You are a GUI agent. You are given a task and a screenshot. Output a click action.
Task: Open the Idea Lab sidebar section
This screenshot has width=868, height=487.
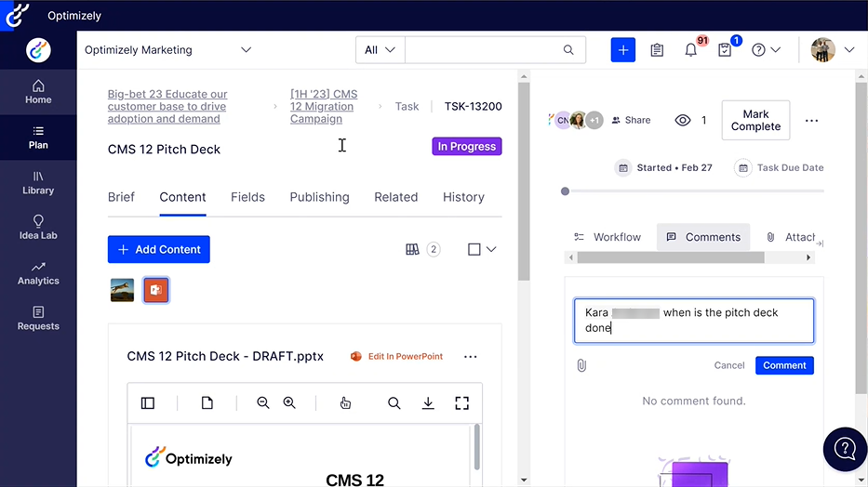point(38,227)
